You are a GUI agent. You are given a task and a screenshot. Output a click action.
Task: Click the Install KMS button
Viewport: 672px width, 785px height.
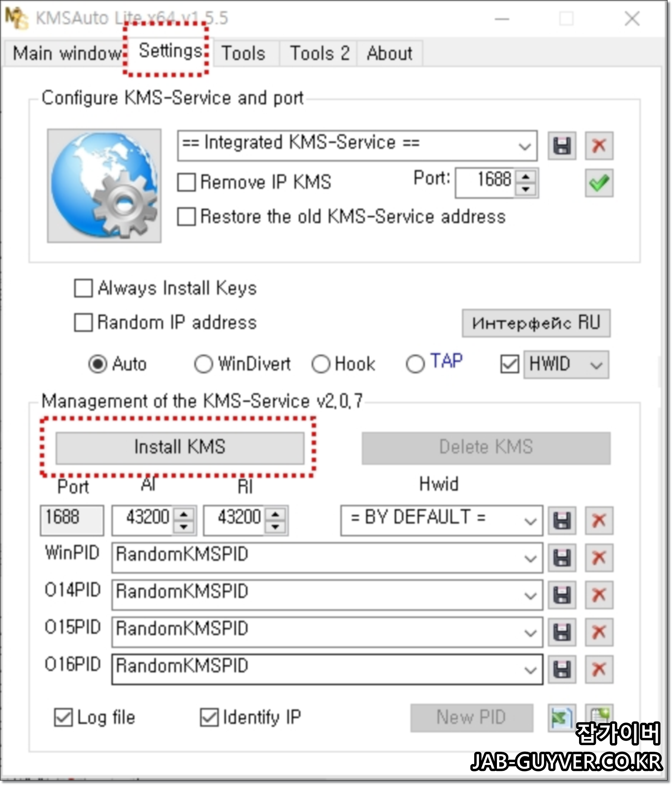(180, 448)
